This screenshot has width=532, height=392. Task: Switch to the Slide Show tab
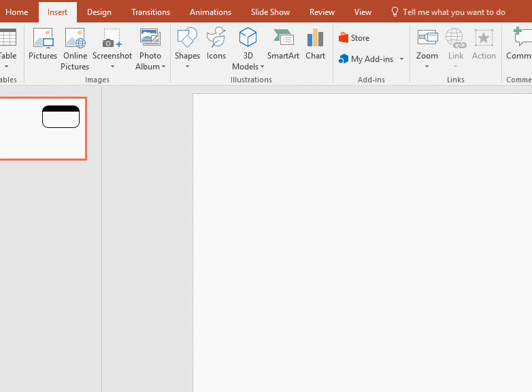pyautogui.click(x=270, y=12)
